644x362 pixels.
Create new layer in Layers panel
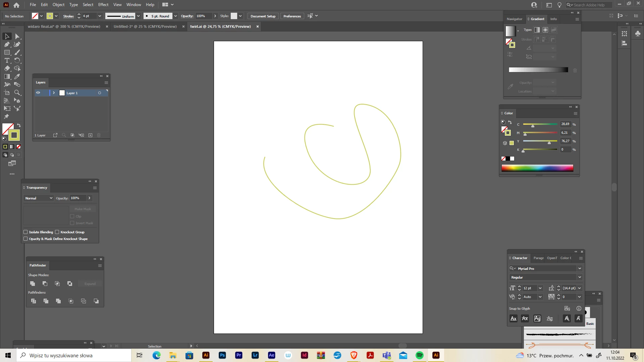click(x=90, y=135)
